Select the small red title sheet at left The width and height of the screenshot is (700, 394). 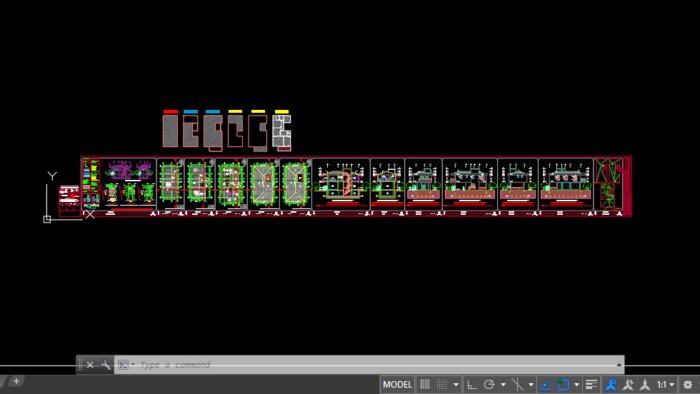click(69, 200)
